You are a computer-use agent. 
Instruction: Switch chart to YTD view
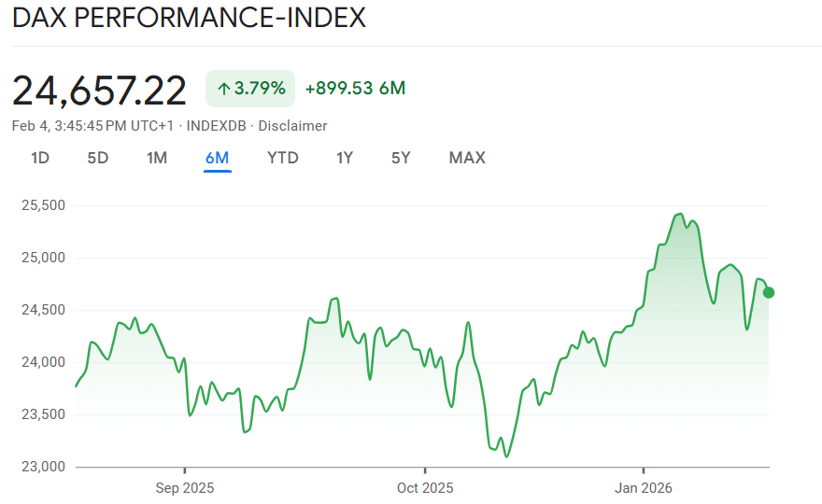[283, 158]
